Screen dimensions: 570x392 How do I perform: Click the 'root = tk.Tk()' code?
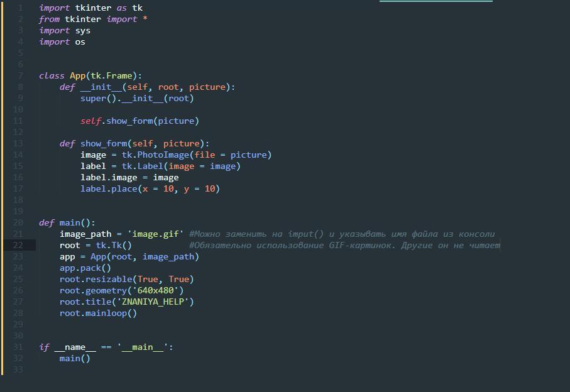(x=96, y=245)
